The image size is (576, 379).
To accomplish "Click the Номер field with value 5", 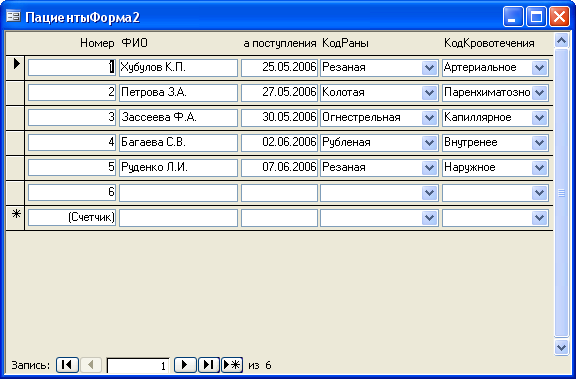I will [x=72, y=168].
